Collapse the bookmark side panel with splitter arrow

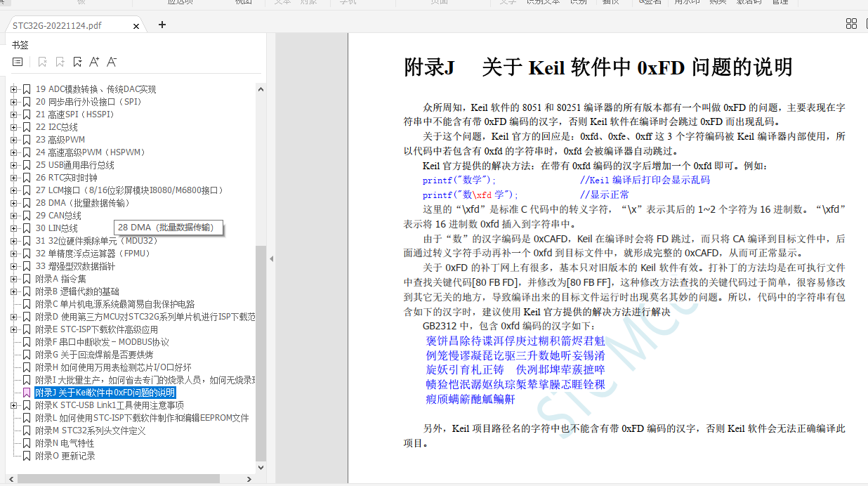pos(271,259)
